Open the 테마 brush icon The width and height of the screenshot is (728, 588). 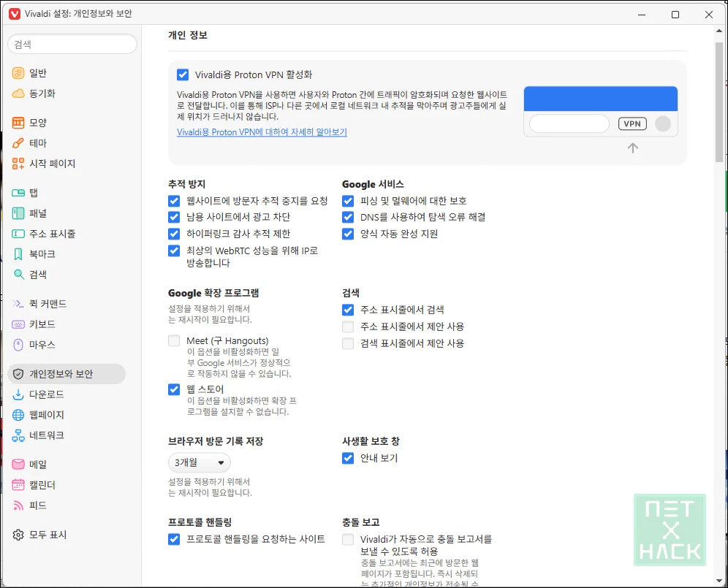pos(18,143)
